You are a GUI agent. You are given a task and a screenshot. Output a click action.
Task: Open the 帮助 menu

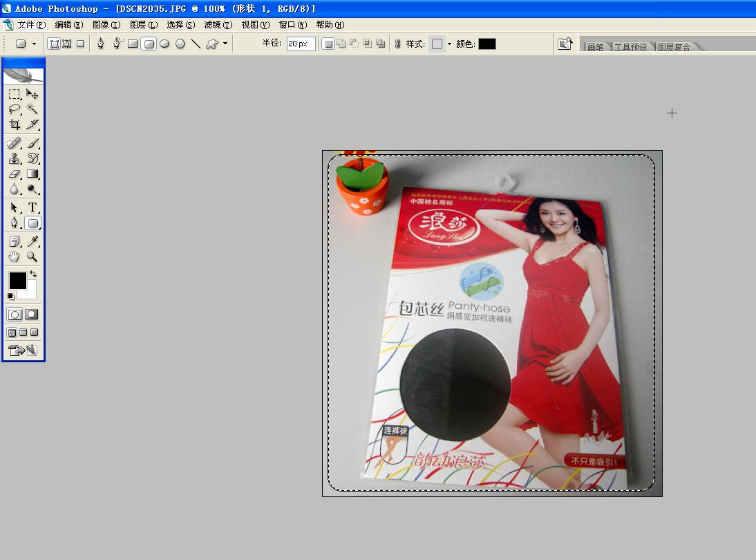point(330,25)
